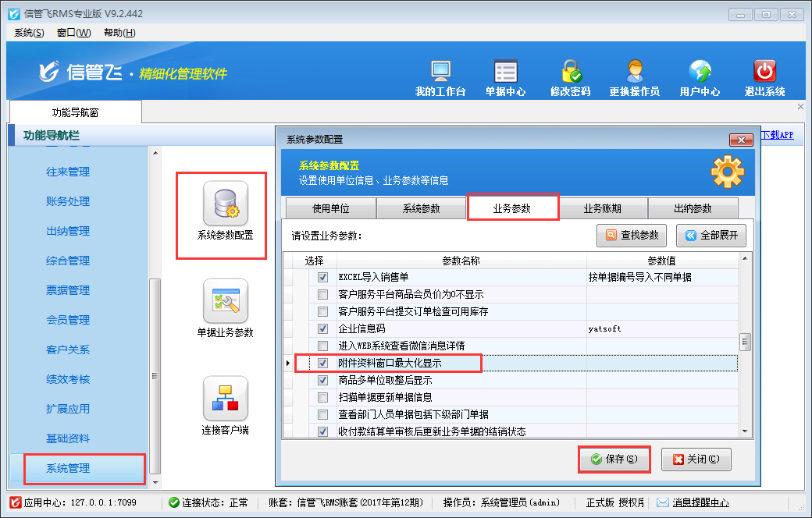
Task: Click 全部展开 to expand all parameters
Action: (x=711, y=235)
